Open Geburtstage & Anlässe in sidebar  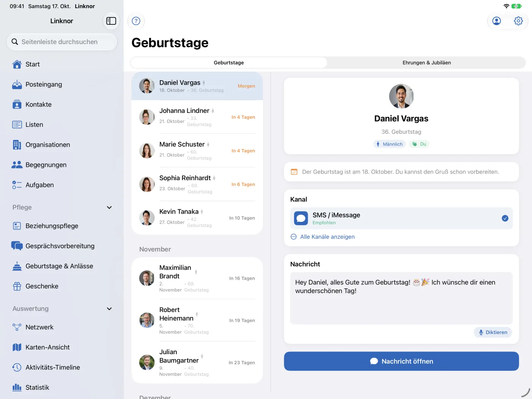click(x=62, y=266)
